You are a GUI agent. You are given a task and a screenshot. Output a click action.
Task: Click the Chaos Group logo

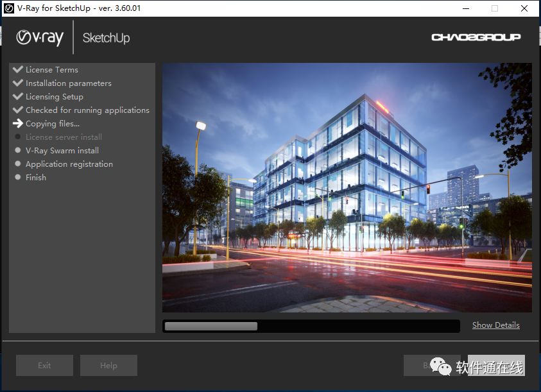[x=476, y=37]
